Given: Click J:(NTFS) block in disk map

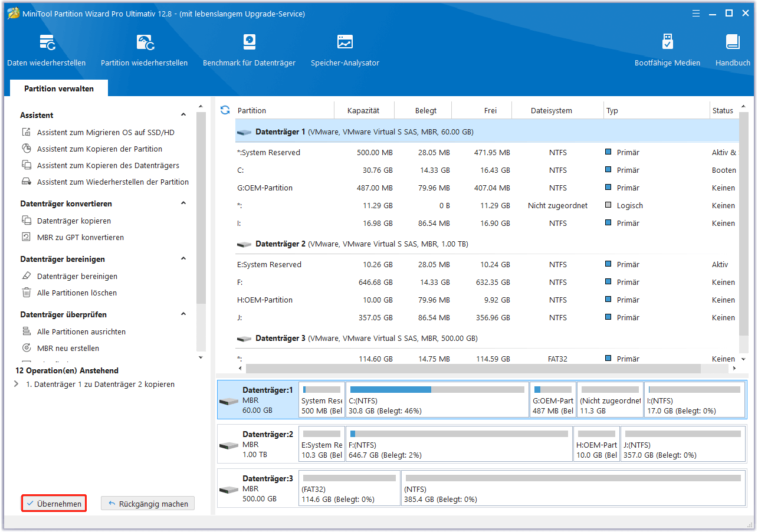Looking at the screenshot, I should pos(682,444).
